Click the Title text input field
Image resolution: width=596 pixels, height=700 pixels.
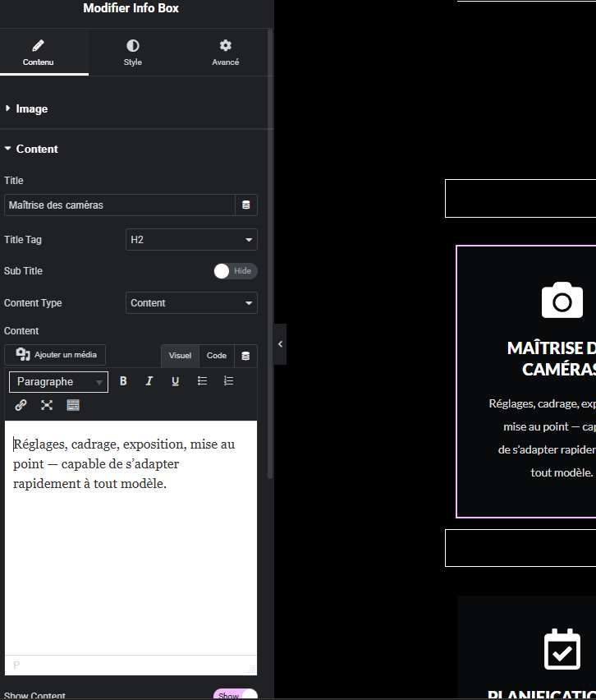[120, 205]
